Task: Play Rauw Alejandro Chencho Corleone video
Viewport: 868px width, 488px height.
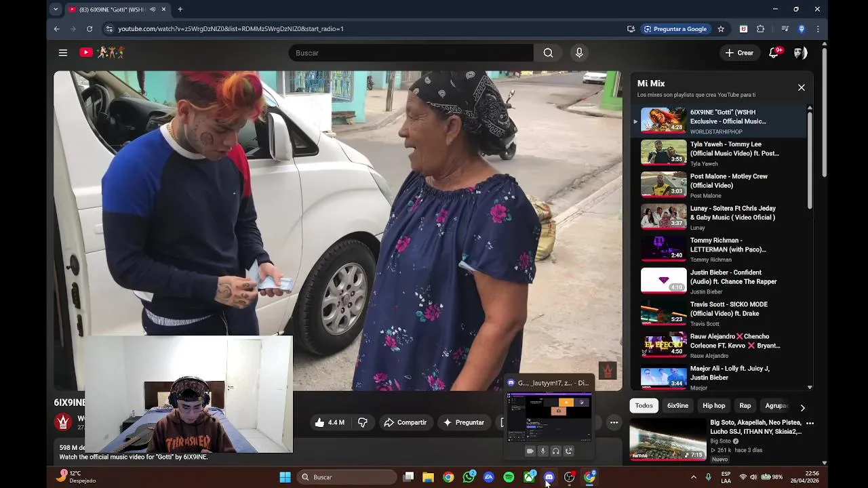Action: click(719, 345)
